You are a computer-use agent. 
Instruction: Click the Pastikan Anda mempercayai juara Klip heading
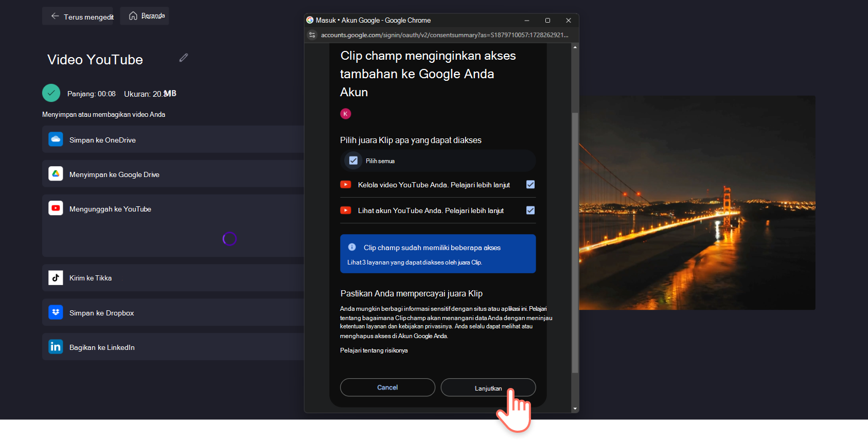(x=412, y=293)
